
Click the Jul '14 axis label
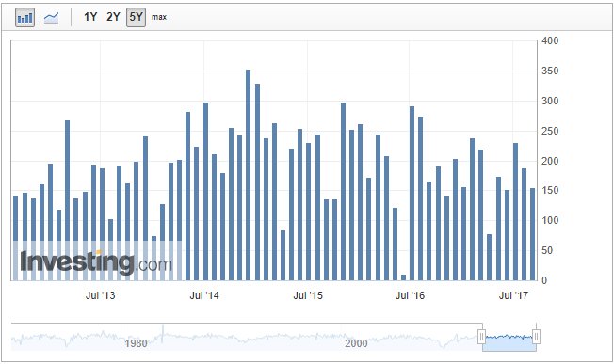(x=204, y=295)
